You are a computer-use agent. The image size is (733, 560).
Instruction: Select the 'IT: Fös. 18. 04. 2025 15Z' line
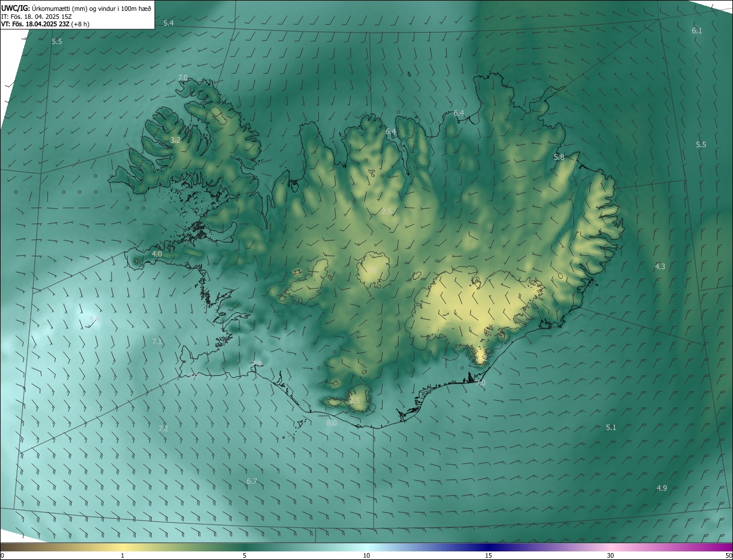click(x=36, y=16)
